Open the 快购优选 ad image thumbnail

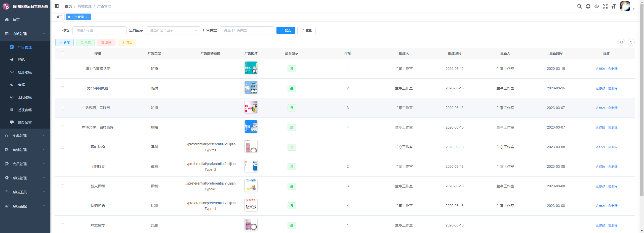(251, 205)
